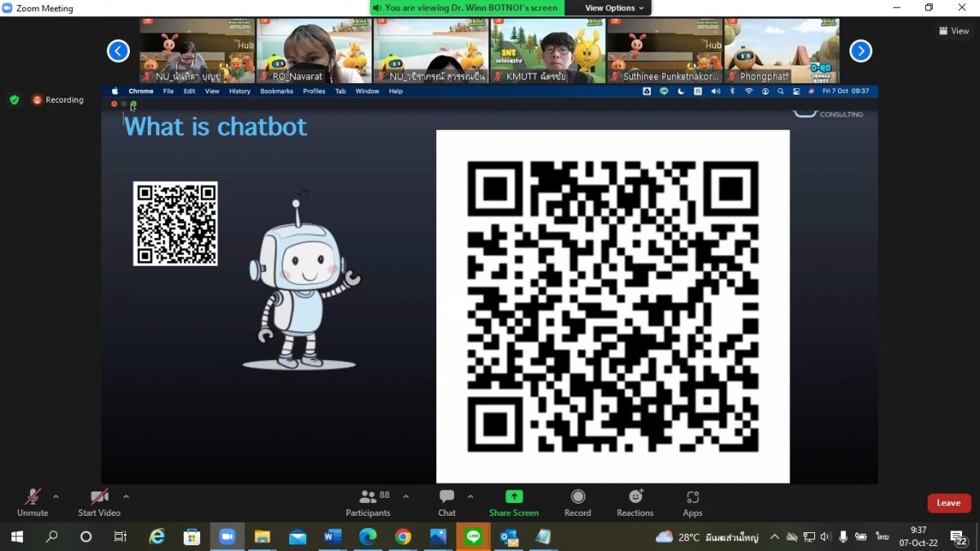The width and height of the screenshot is (980, 551).
Task: Open Help menu in shared Chrome
Action: [396, 91]
